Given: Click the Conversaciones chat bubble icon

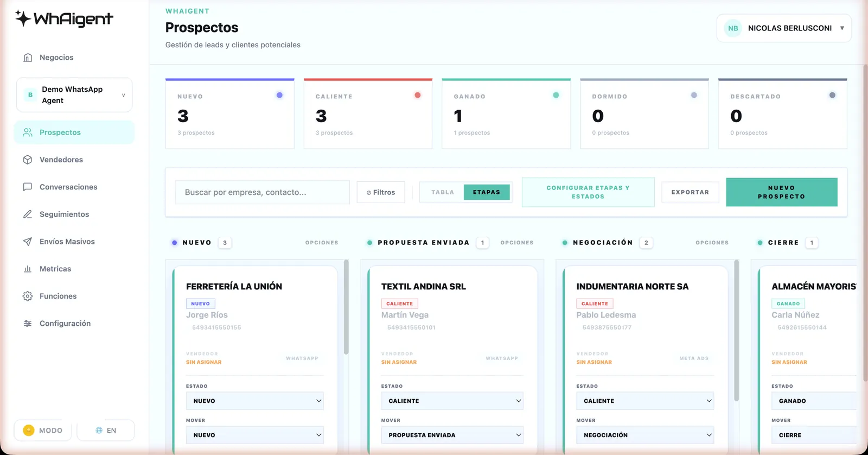Looking at the screenshot, I should (28, 187).
